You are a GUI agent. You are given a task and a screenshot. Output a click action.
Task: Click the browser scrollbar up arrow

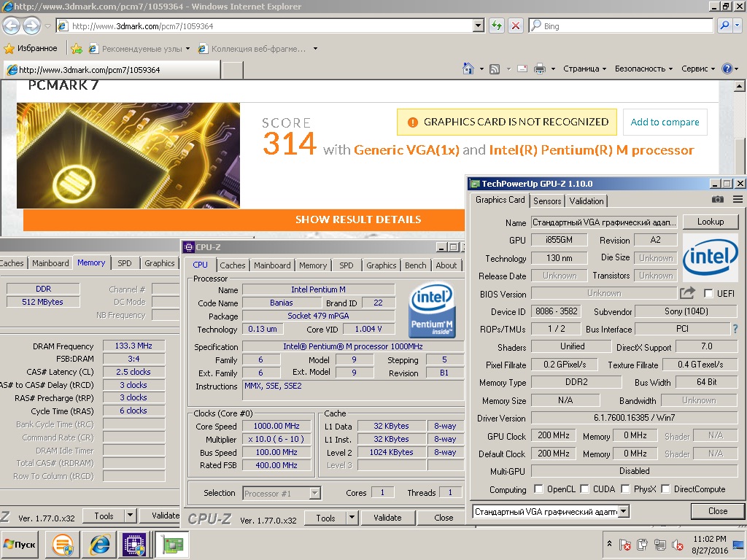(x=739, y=86)
